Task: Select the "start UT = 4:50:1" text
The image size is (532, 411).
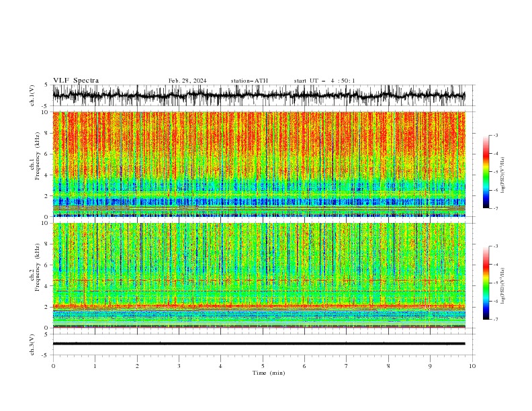Action: (324, 81)
